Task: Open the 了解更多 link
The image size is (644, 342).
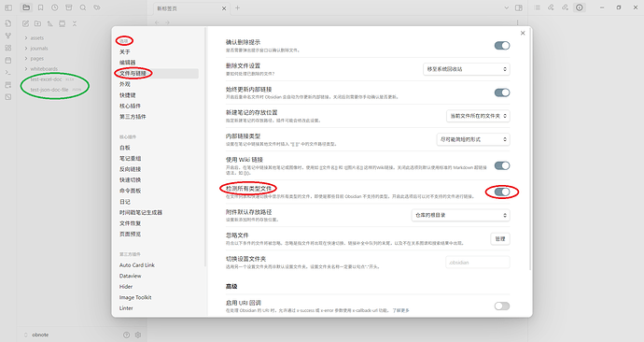Action: (x=400, y=310)
